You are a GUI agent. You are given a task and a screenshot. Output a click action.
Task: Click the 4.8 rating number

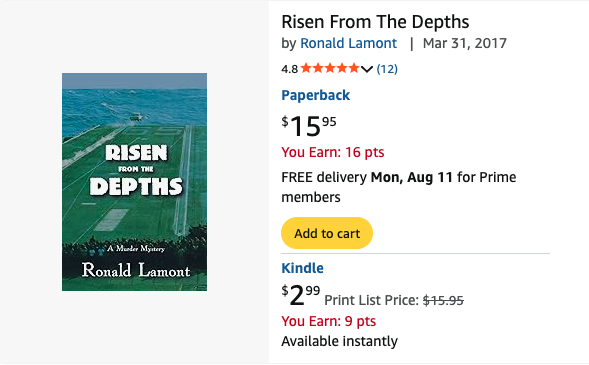point(289,69)
